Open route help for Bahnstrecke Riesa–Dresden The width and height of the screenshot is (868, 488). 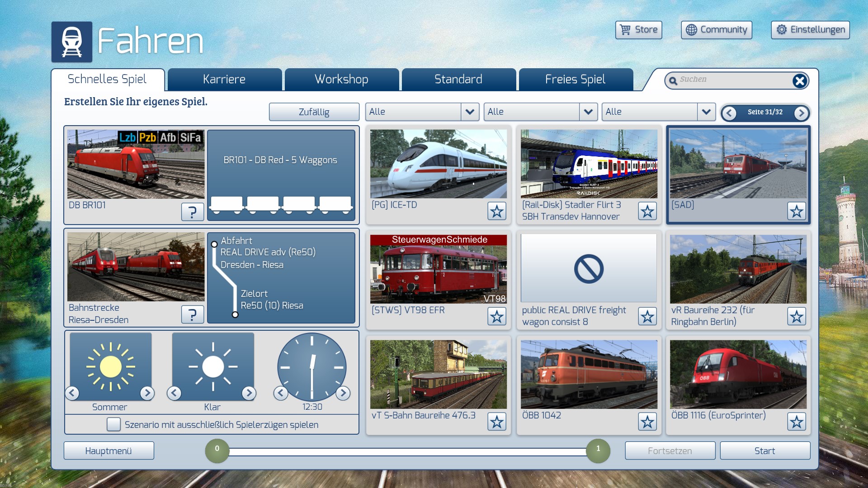click(x=192, y=314)
